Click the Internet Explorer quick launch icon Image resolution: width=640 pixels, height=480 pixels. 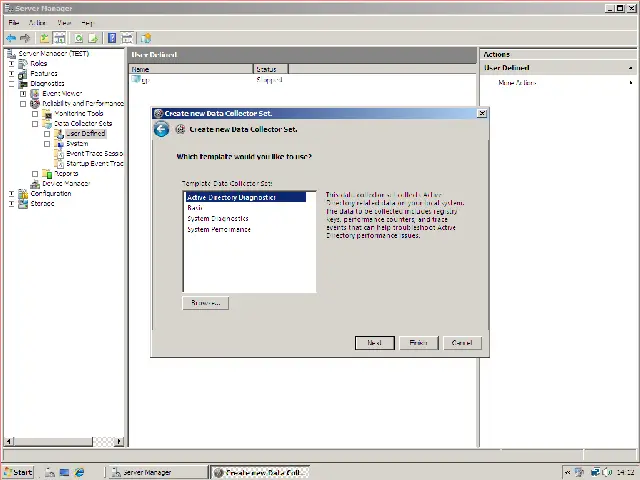click(x=79, y=472)
